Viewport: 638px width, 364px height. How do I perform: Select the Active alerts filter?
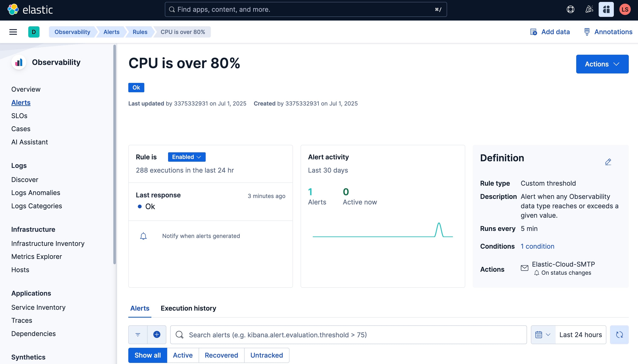tap(182, 355)
